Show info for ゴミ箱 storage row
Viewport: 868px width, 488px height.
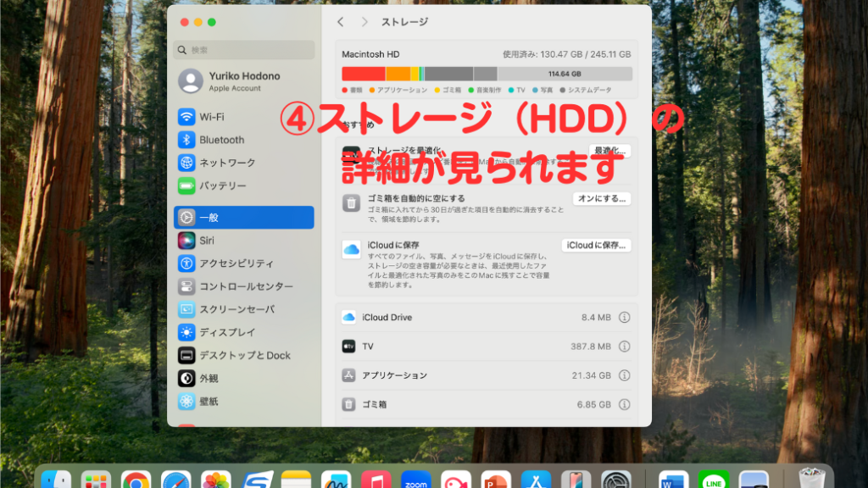tap(625, 404)
